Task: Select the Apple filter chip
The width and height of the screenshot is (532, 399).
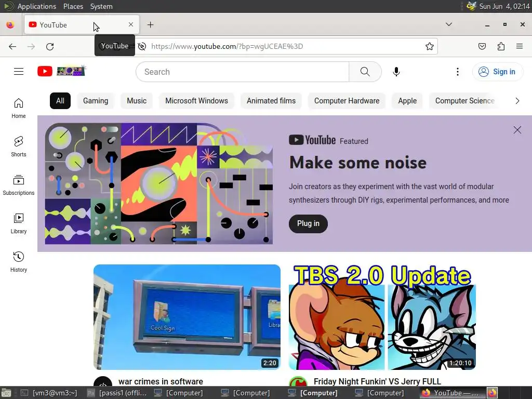Action: (407, 101)
